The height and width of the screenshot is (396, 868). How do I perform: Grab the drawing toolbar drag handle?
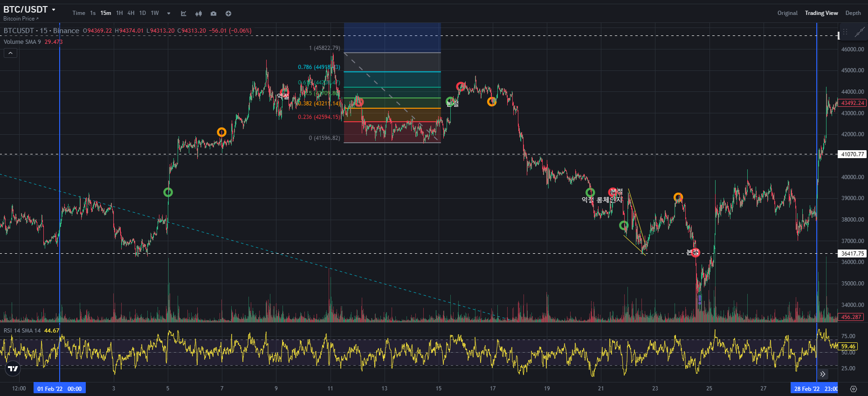pos(845,32)
